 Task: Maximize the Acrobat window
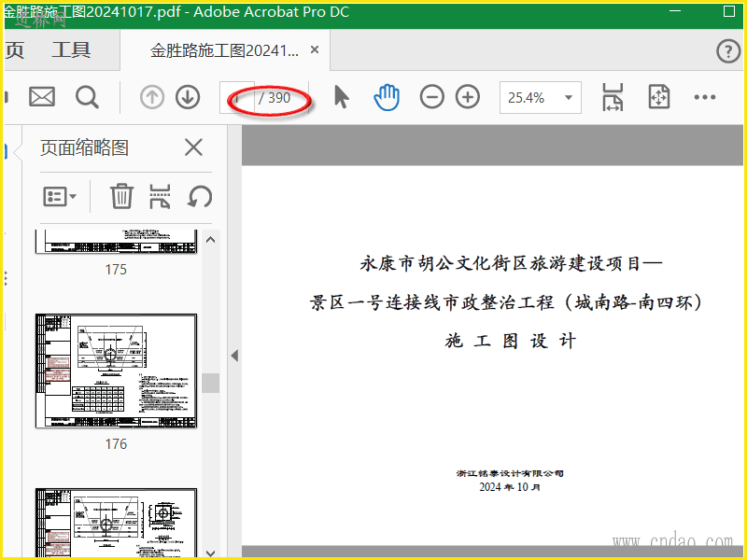point(729,11)
